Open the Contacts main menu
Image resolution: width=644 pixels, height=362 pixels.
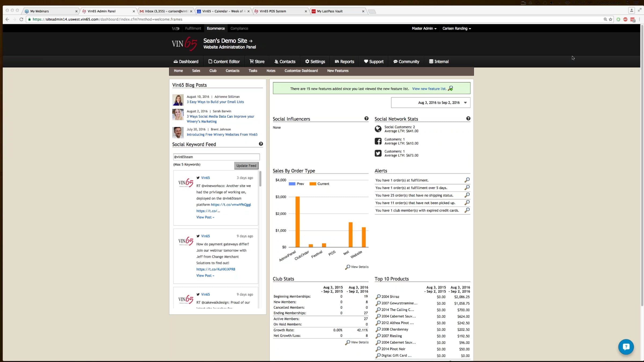pos(285,61)
